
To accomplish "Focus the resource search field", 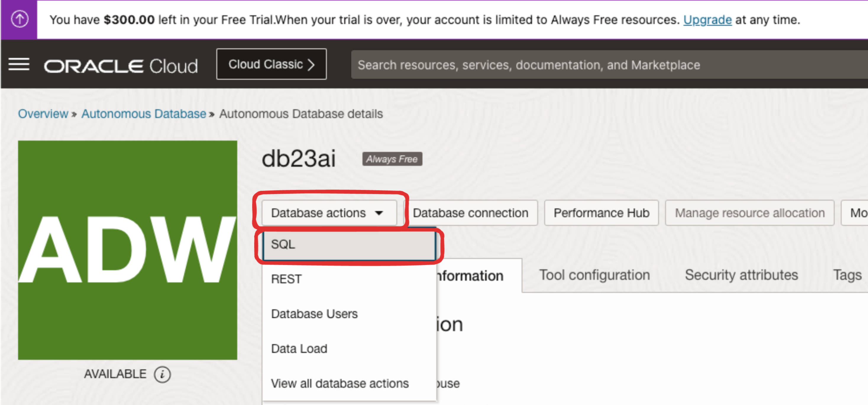I will [609, 65].
